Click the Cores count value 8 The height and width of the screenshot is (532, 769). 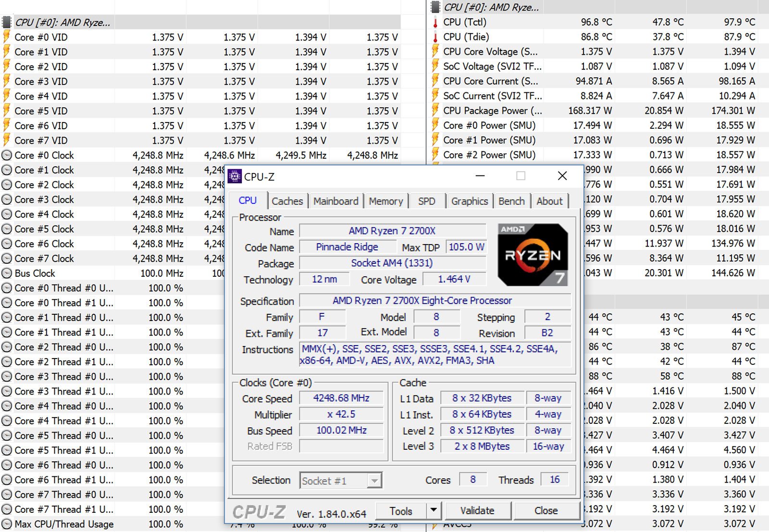click(x=473, y=480)
